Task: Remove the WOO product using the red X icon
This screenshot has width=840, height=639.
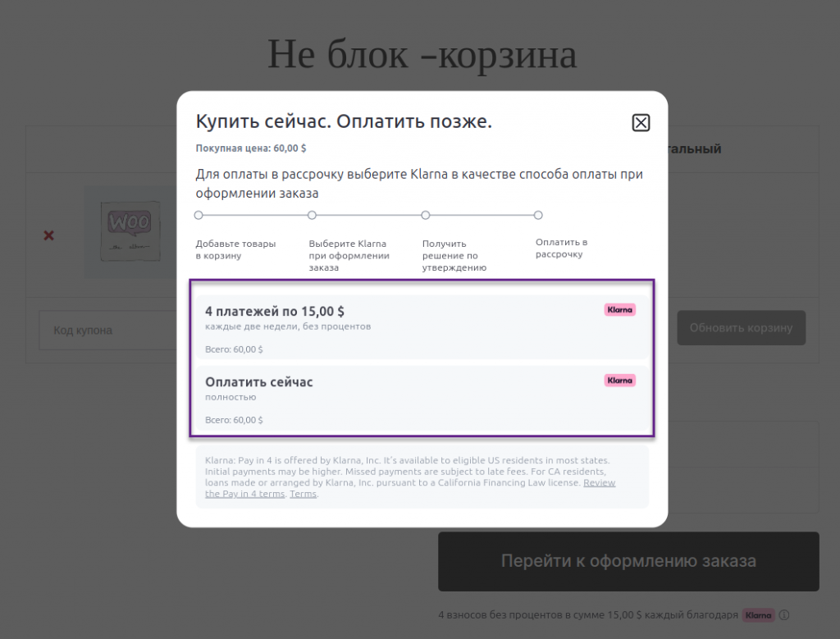Action: tap(48, 235)
